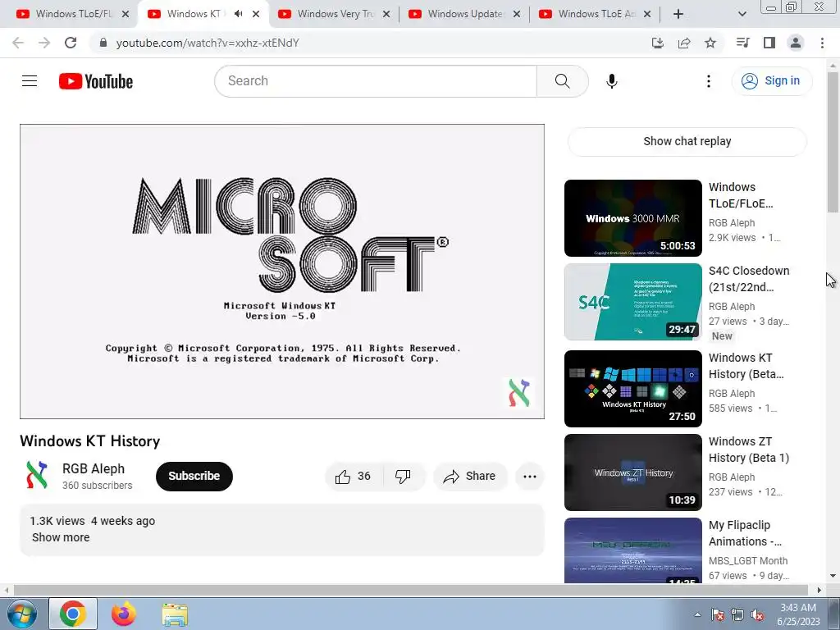The height and width of the screenshot is (630, 840).
Task: Go back with browser back arrow
Action: point(18,43)
